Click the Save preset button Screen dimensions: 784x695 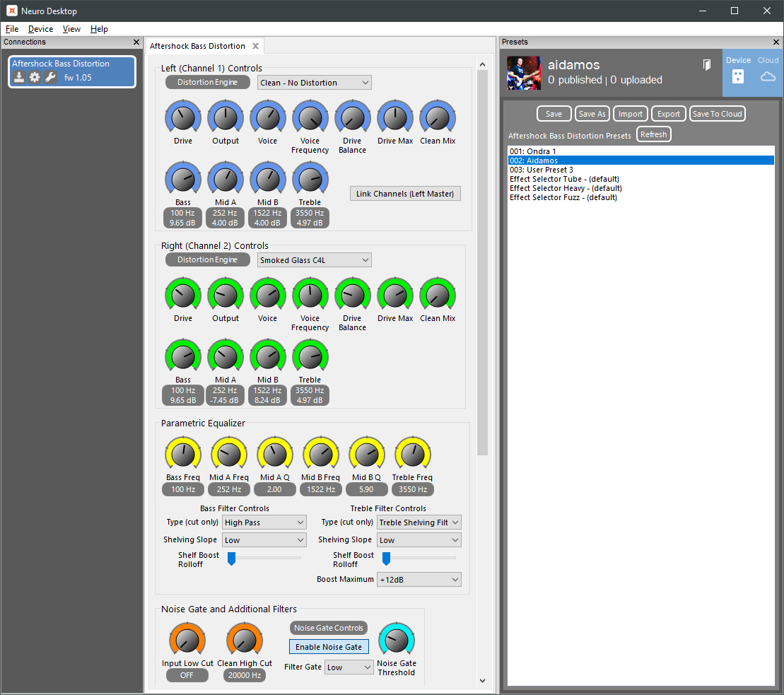(x=554, y=114)
